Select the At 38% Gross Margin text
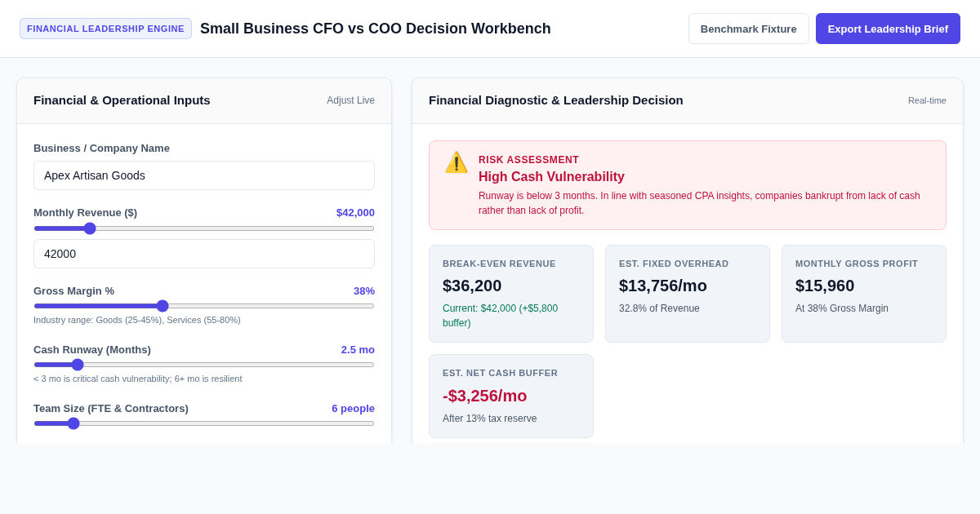 pos(842,308)
